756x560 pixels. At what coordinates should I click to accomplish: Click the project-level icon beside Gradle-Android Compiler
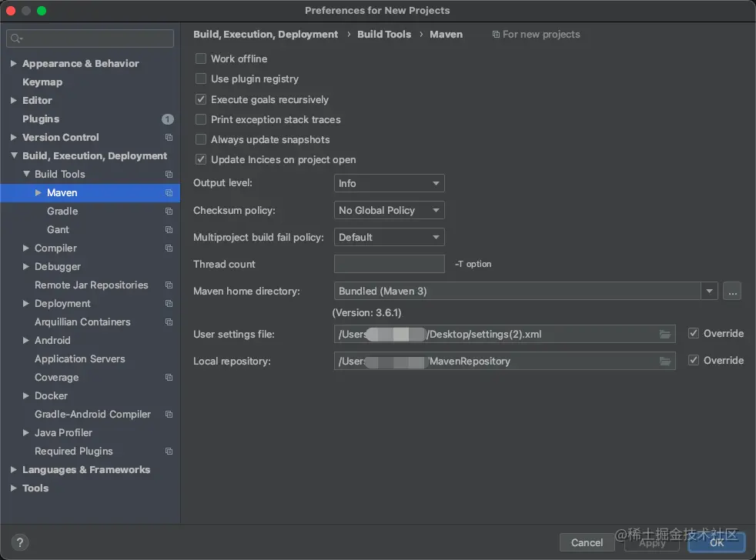pos(169,414)
